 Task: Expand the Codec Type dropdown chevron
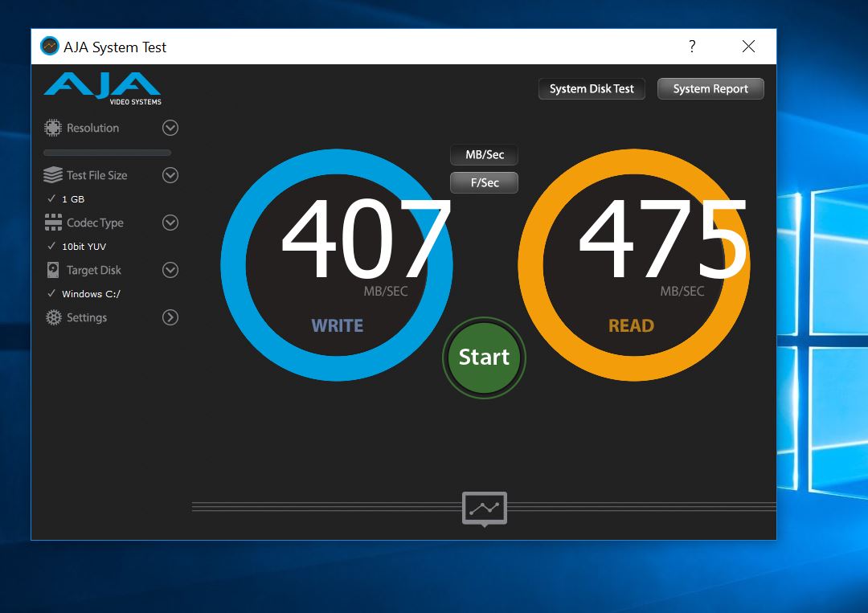(x=170, y=223)
